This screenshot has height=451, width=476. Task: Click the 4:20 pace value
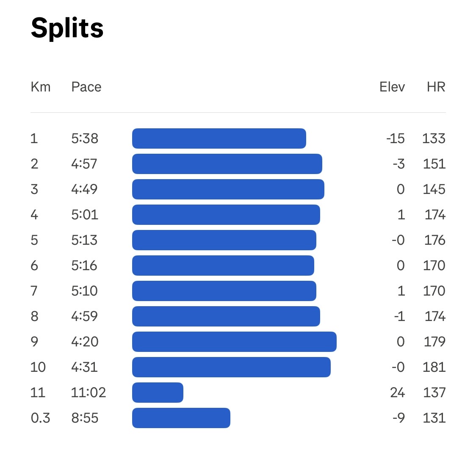pyautogui.click(x=85, y=342)
